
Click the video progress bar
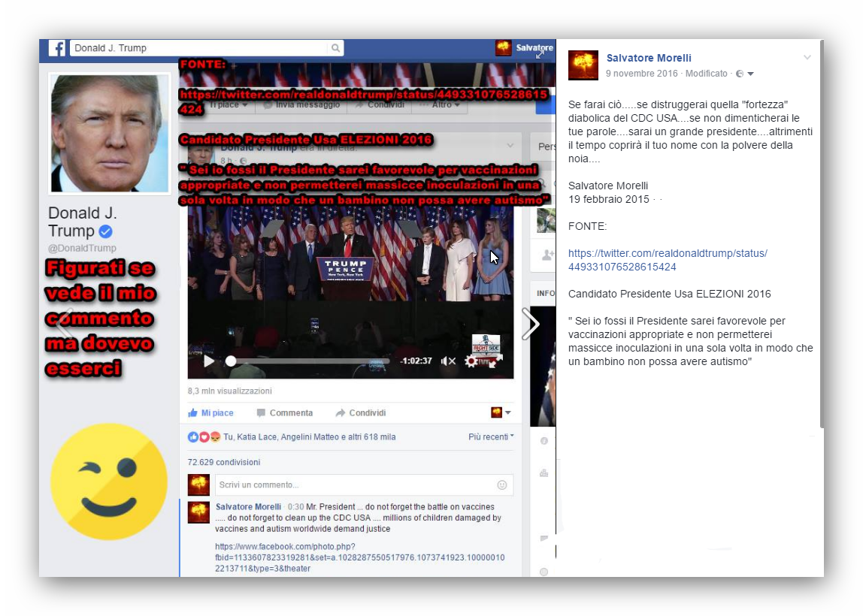(309, 361)
